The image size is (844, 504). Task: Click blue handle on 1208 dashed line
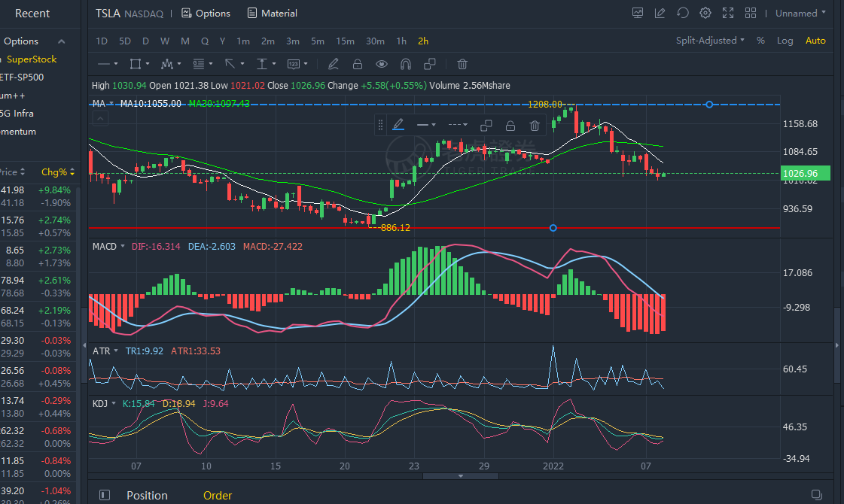[709, 105]
